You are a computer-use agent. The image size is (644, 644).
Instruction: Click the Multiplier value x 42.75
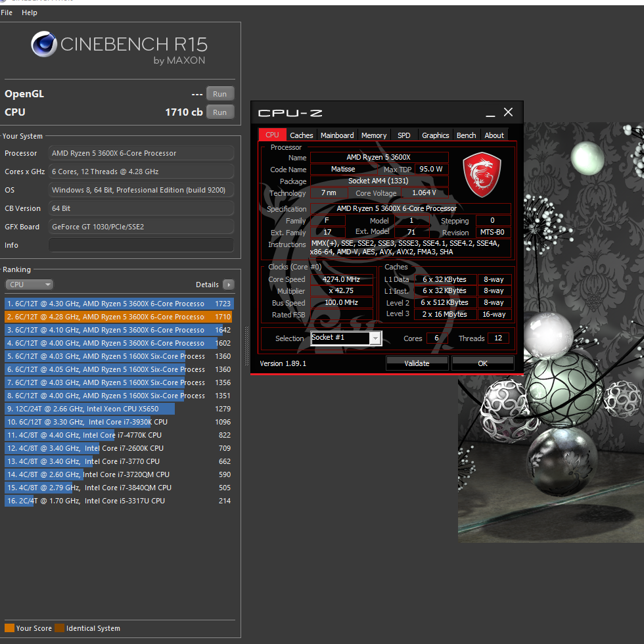(341, 290)
